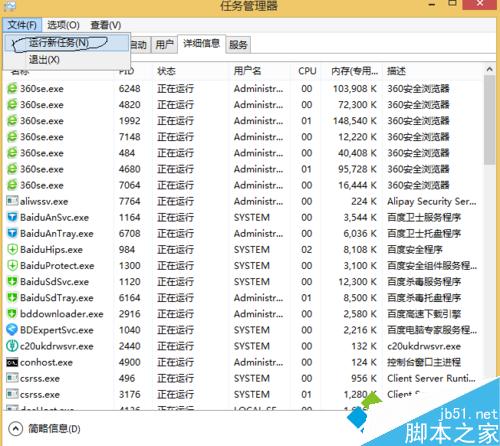Image resolution: width=500 pixels, height=446 pixels.
Task: Open the 文件(F) menu
Action: coord(22,25)
